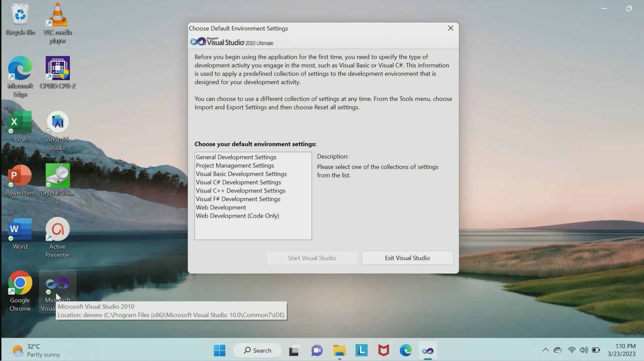The width and height of the screenshot is (644, 361).
Task: Open Microsoft Edge from the taskbar
Action: click(406, 351)
